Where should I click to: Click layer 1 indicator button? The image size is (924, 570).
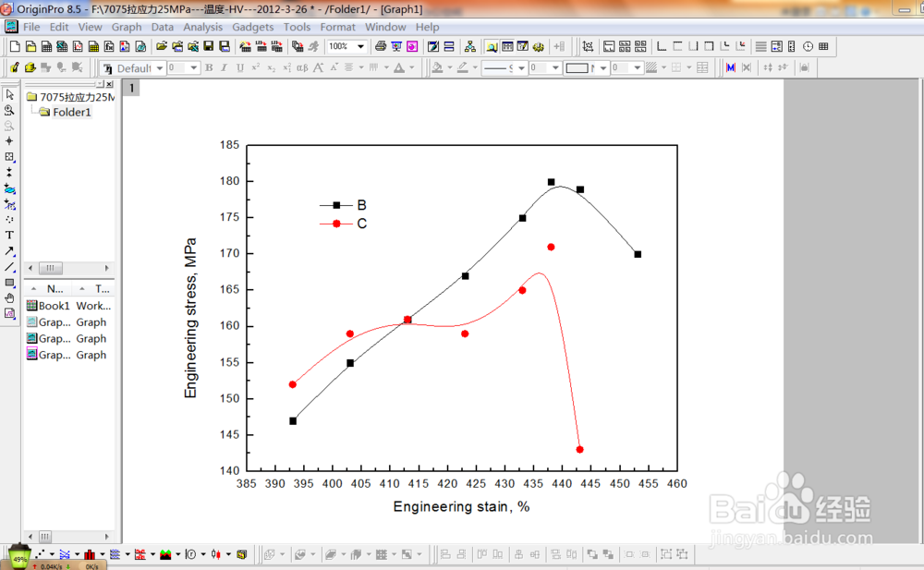(131, 89)
